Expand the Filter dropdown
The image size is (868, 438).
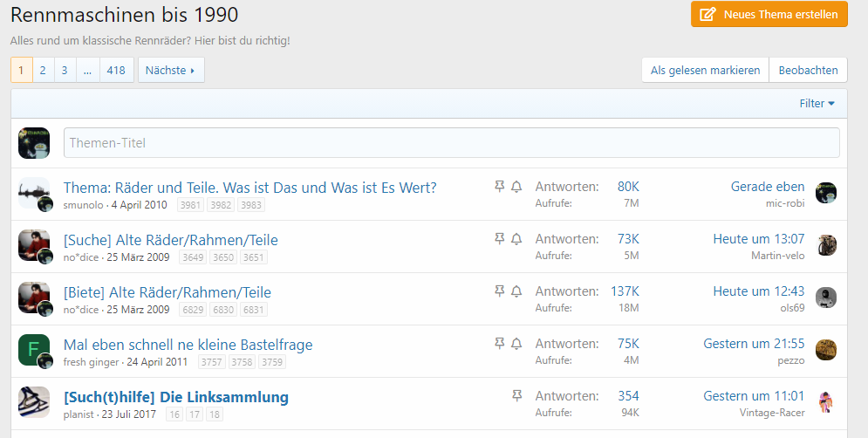pos(817,103)
